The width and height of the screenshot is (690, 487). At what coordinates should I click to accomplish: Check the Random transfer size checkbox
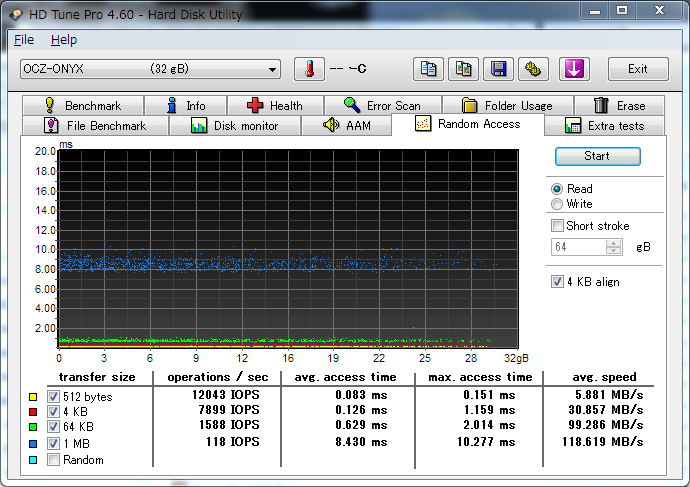click(x=53, y=460)
